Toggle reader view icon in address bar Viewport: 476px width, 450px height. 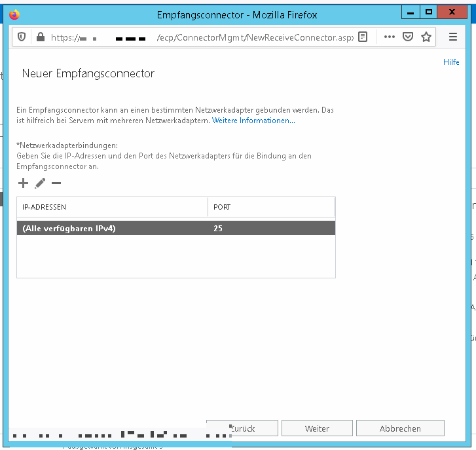(363, 37)
